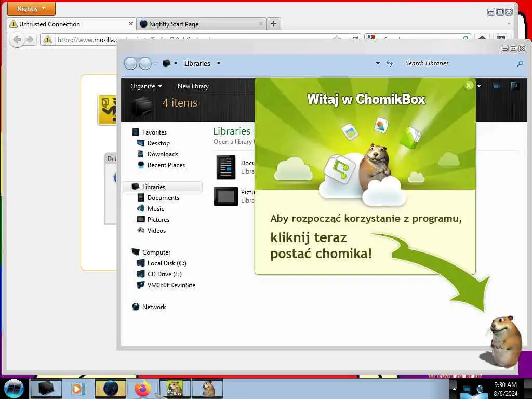532x399 pixels.
Task: Open the change view options dropdown arrow
Action: (479, 86)
